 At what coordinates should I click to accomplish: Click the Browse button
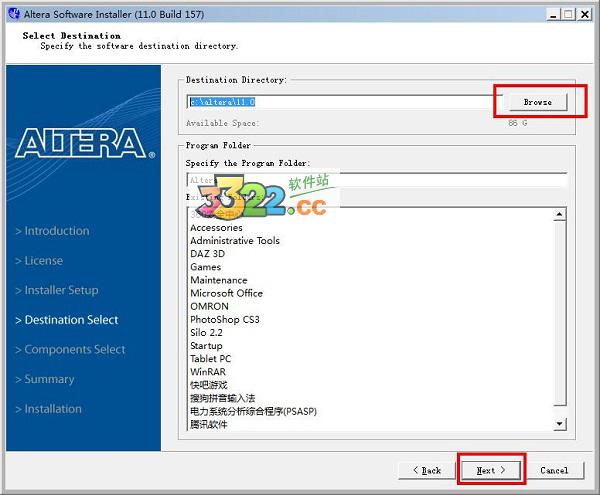(x=538, y=102)
